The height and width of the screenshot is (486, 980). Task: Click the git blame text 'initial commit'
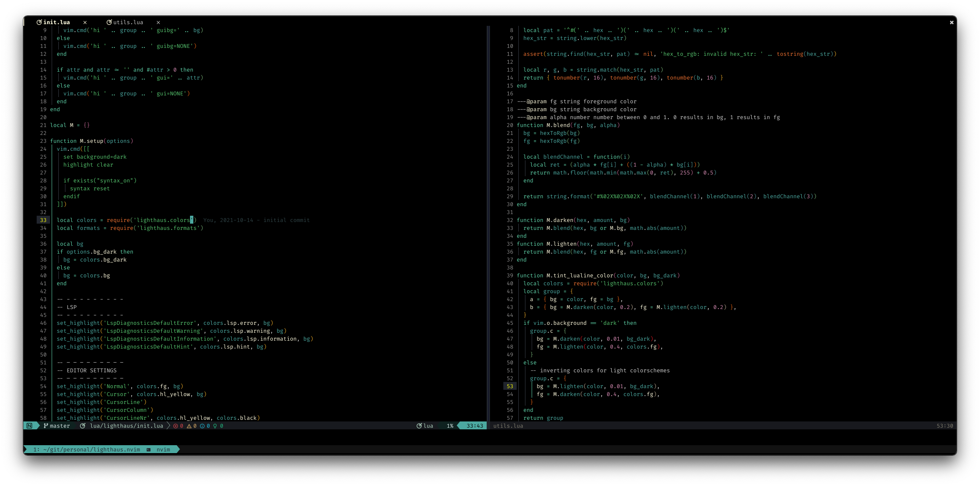(x=287, y=220)
